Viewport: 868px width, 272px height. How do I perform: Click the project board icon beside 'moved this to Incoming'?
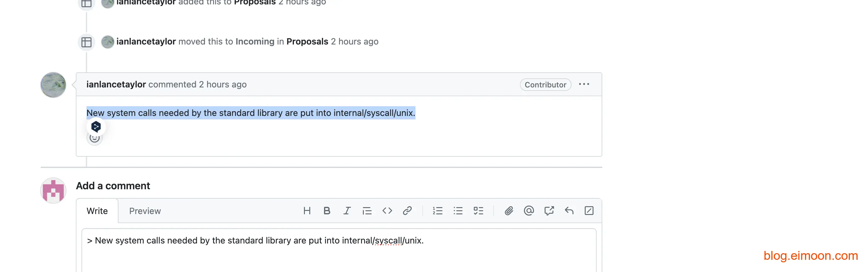click(x=86, y=42)
